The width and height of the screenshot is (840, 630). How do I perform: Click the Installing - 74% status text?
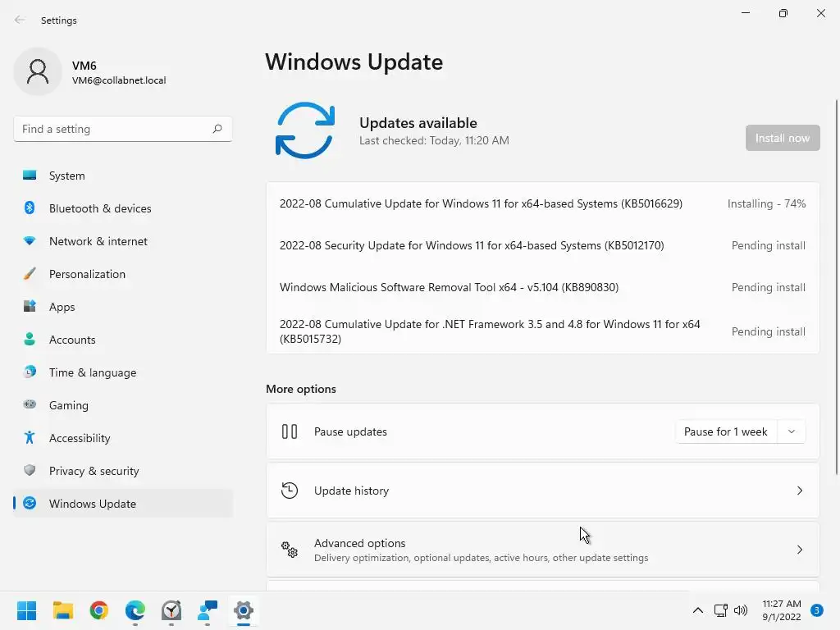point(766,203)
